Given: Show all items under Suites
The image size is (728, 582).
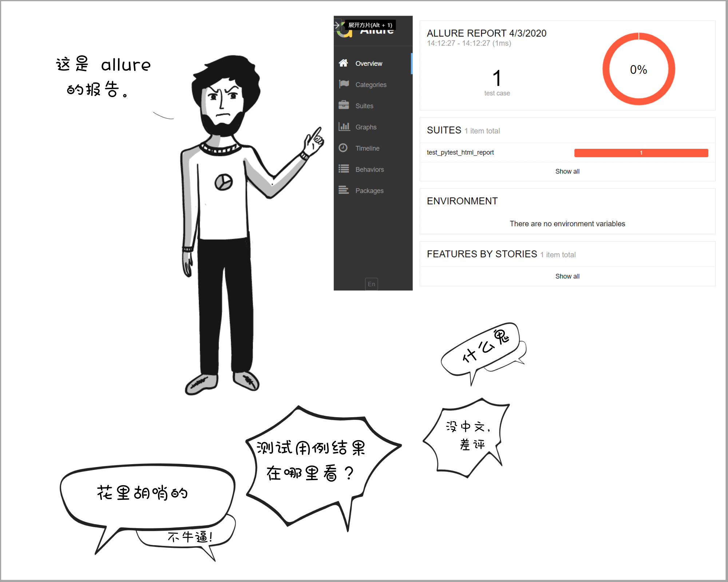Looking at the screenshot, I should pyautogui.click(x=567, y=171).
